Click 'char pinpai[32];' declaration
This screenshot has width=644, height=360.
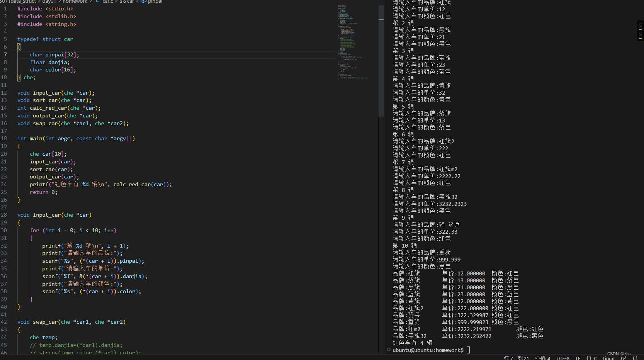pyautogui.click(x=54, y=54)
